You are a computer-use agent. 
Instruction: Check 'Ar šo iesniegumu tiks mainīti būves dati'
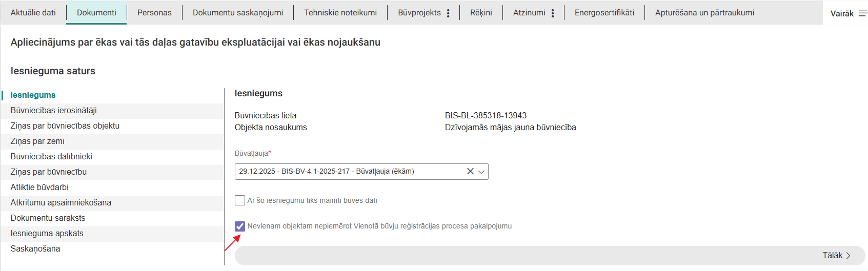(240, 200)
